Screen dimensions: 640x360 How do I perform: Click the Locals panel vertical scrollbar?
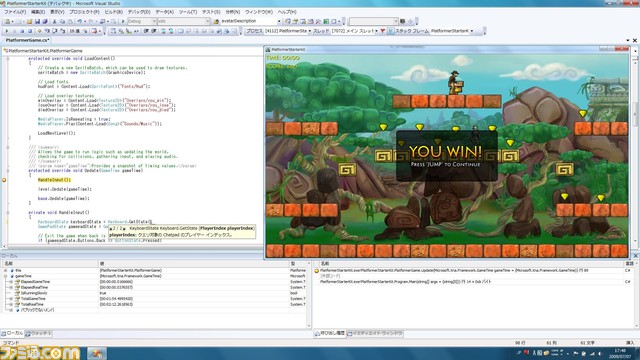309,294
